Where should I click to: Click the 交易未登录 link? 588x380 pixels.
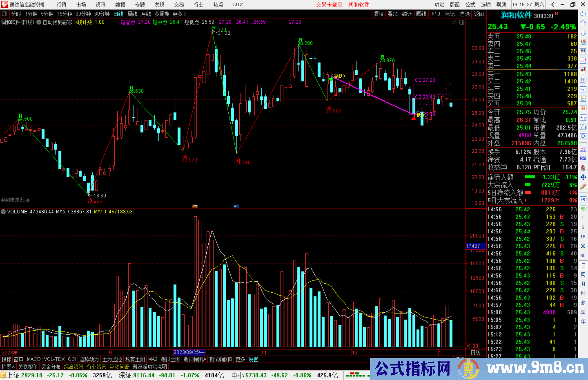329,4
